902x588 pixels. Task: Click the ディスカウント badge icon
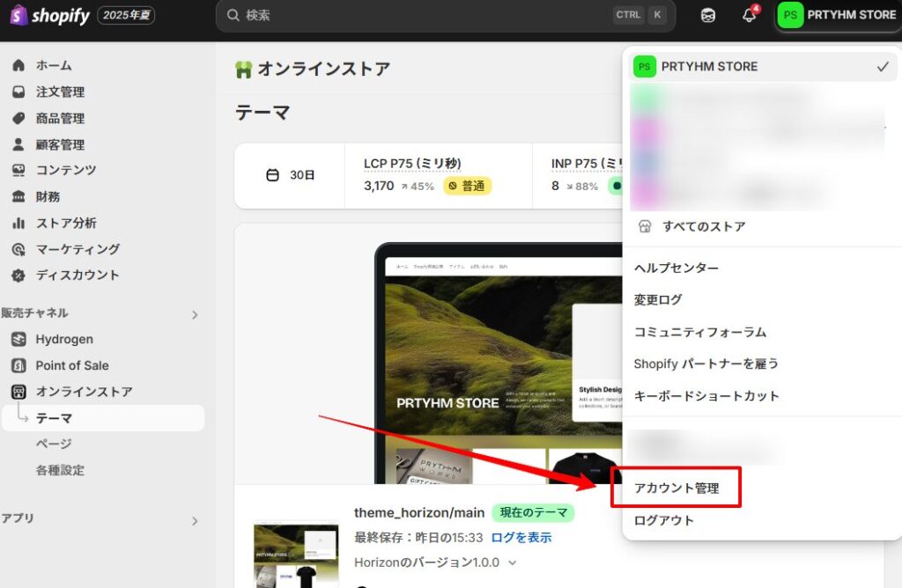pyautogui.click(x=18, y=276)
